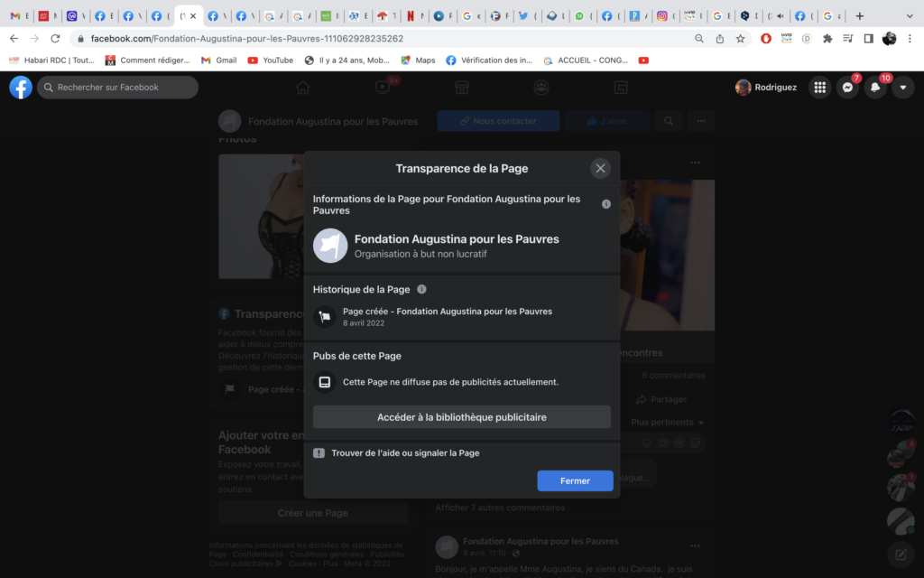Bookmark this page with star icon
Image resolution: width=924 pixels, height=578 pixels.
coord(740,38)
